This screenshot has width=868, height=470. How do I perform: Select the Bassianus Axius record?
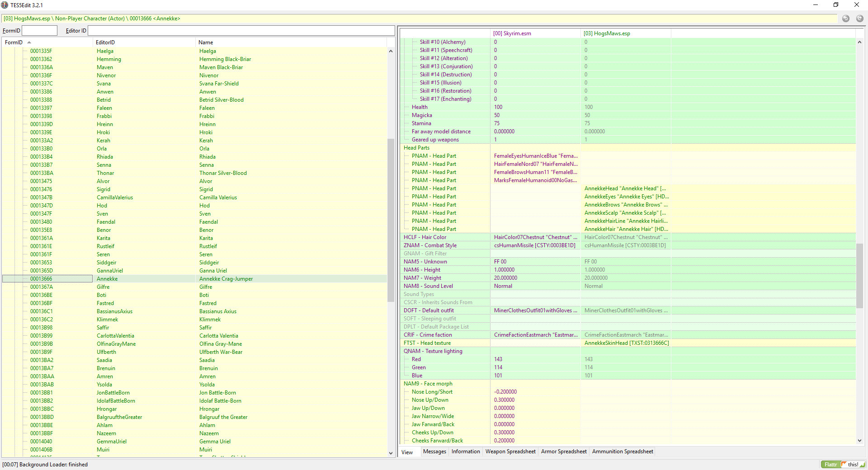tap(194, 311)
